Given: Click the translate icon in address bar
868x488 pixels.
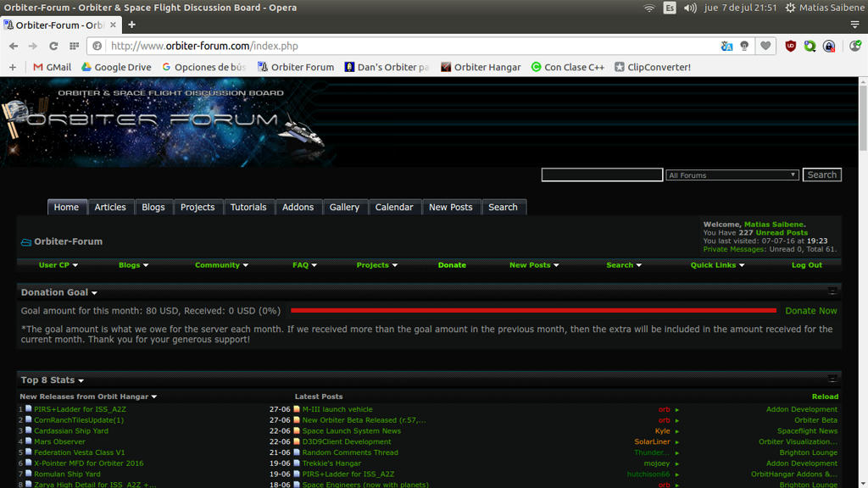Looking at the screenshot, I should pos(726,46).
